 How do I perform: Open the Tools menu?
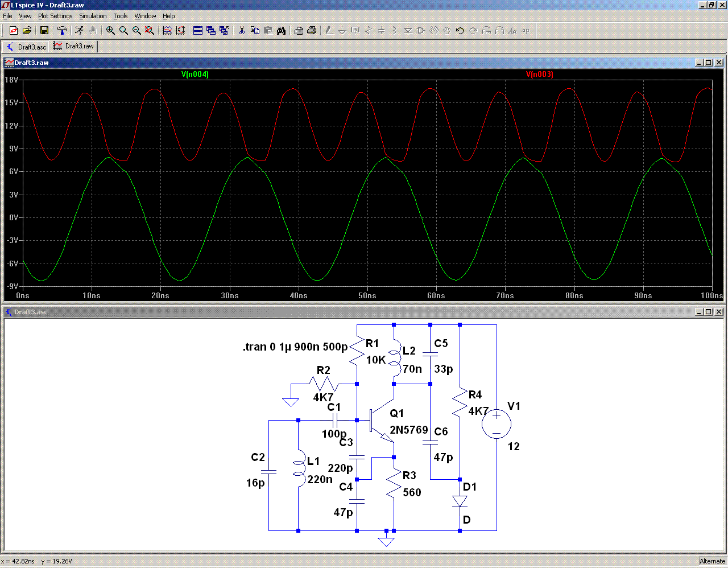click(x=120, y=16)
